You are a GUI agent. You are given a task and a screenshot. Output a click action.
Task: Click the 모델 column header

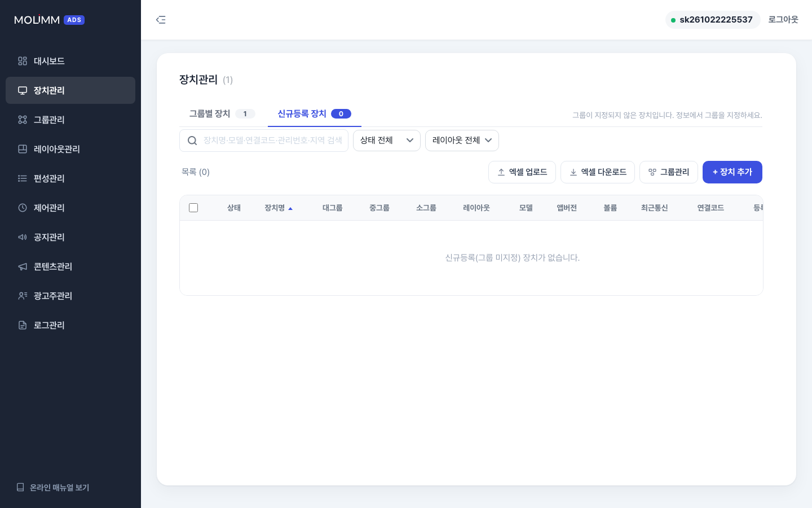(x=526, y=208)
